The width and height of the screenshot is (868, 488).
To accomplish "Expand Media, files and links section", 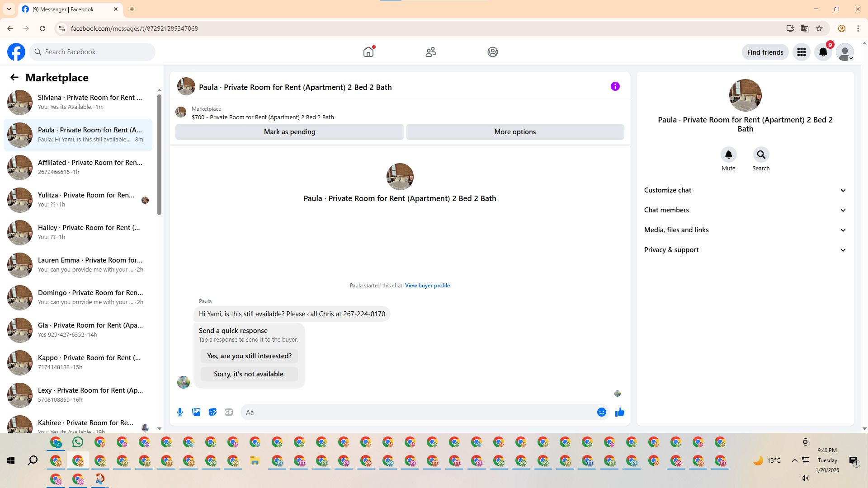I will click(x=745, y=230).
